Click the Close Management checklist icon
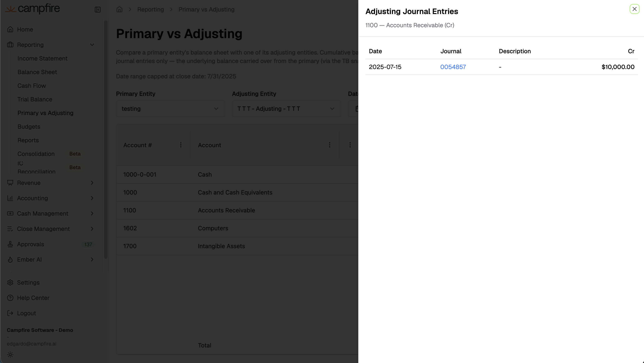This screenshot has height=363, width=644. [x=10, y=229]
